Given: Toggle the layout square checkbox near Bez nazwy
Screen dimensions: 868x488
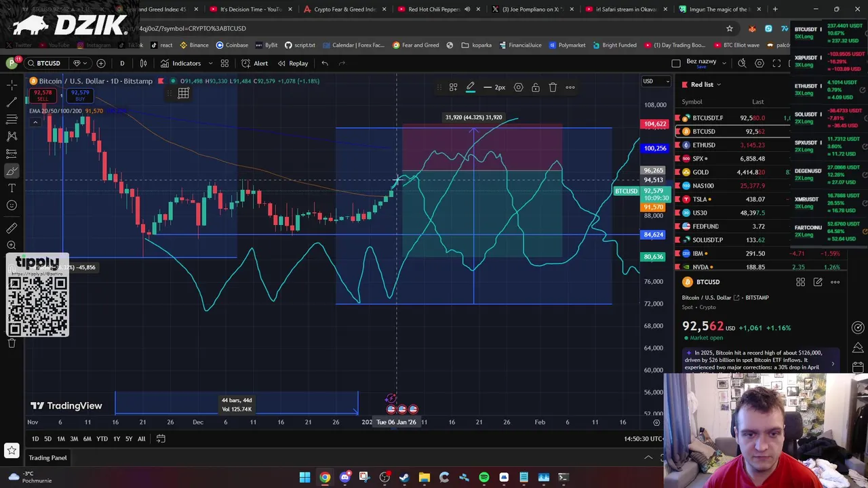Looking at the screenshot, I should pyautogui.click(x=675, y=63).
